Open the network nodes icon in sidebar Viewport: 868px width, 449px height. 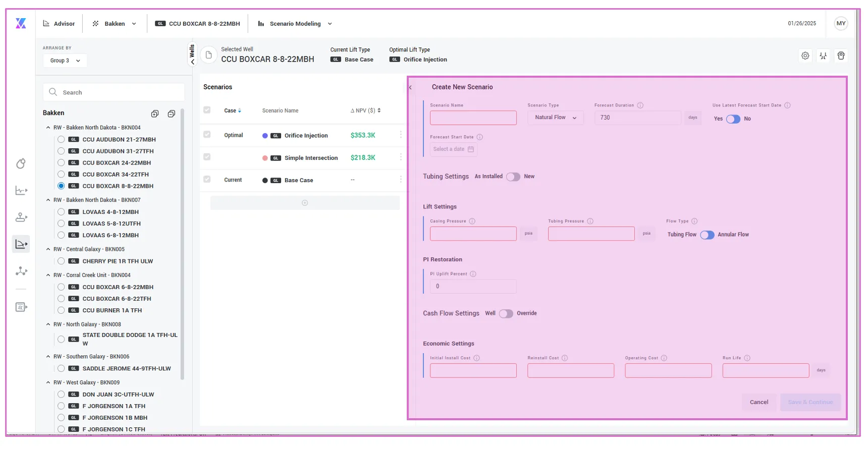point(21,271)
